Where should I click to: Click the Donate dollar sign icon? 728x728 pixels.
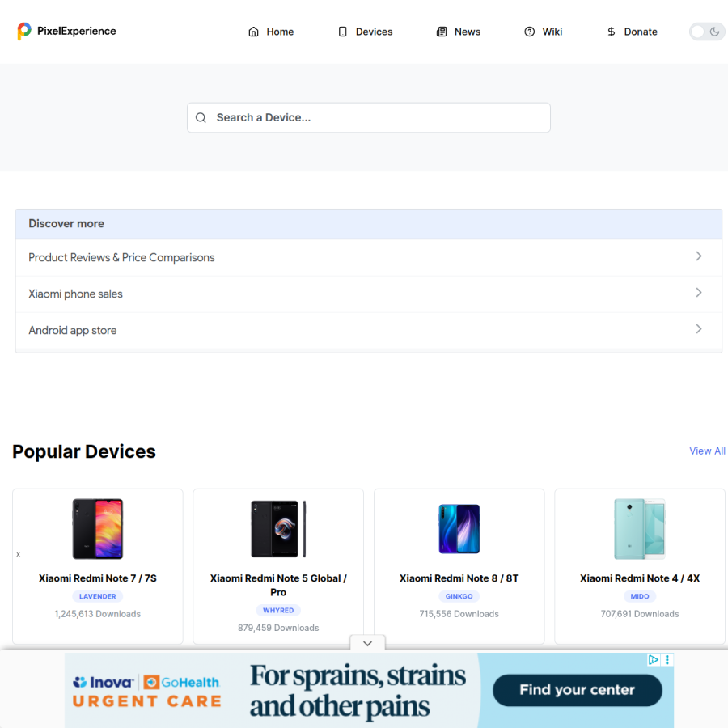(612, 32)
